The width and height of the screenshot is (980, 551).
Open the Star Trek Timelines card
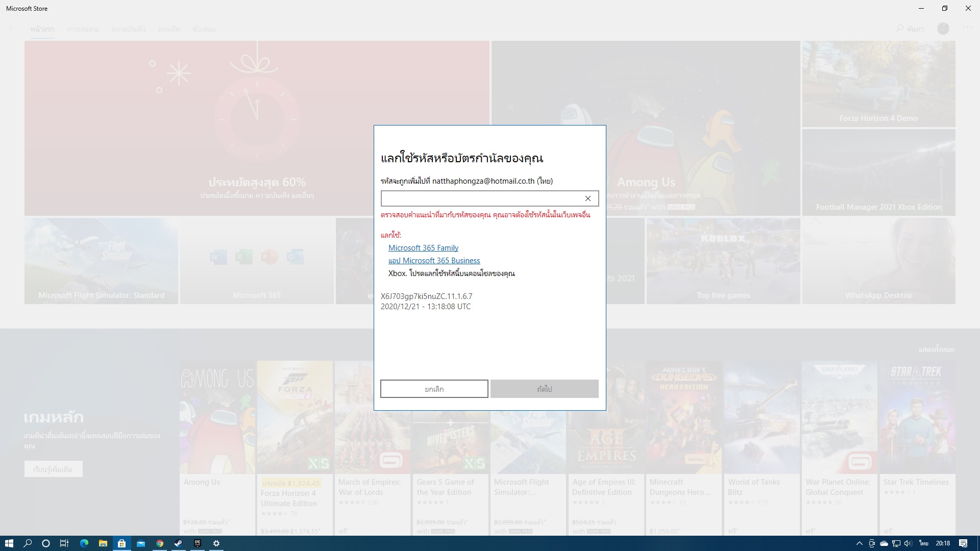[x=917, y=448]
